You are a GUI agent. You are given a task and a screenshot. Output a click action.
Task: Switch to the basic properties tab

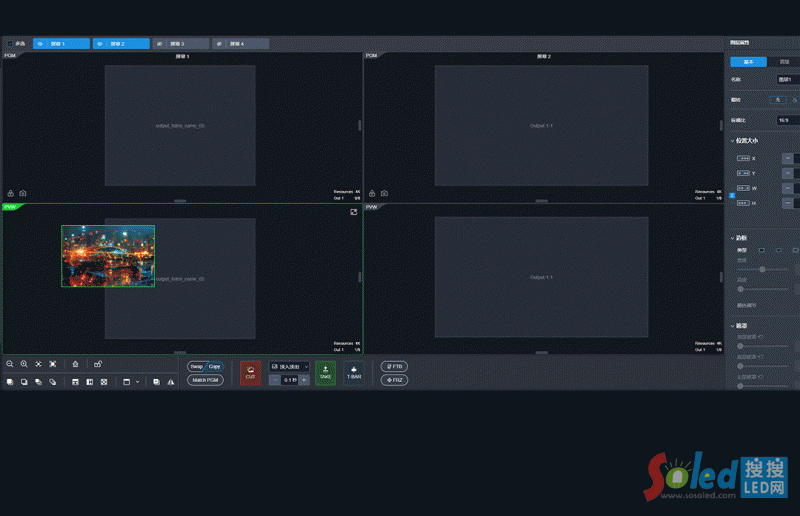tap(748, 62)
